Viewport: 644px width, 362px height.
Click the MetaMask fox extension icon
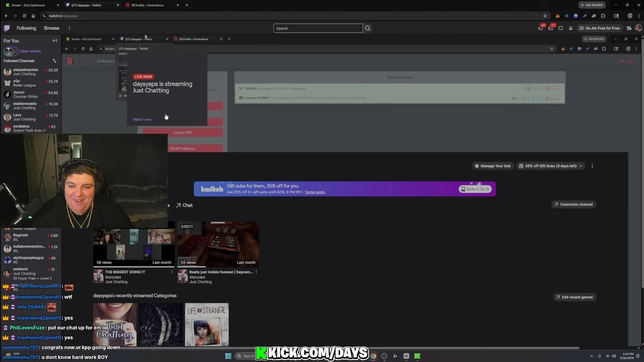(557, 16)
